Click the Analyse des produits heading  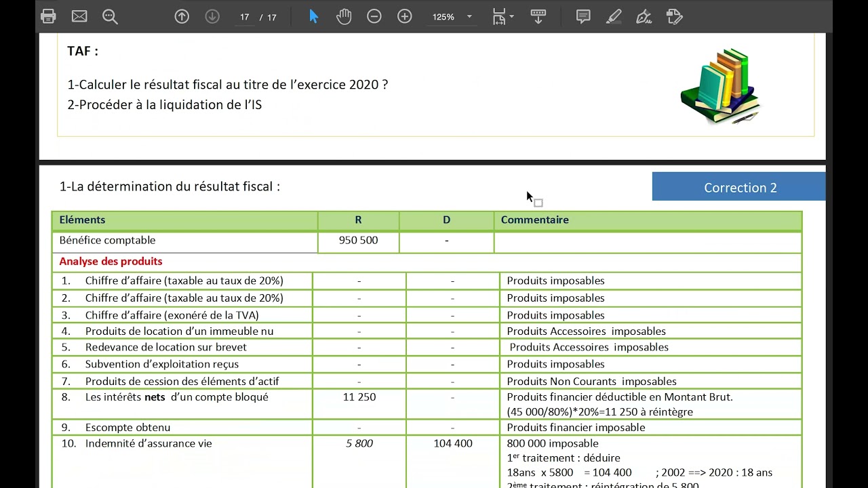pyautogui.click(x=111, y=261)
